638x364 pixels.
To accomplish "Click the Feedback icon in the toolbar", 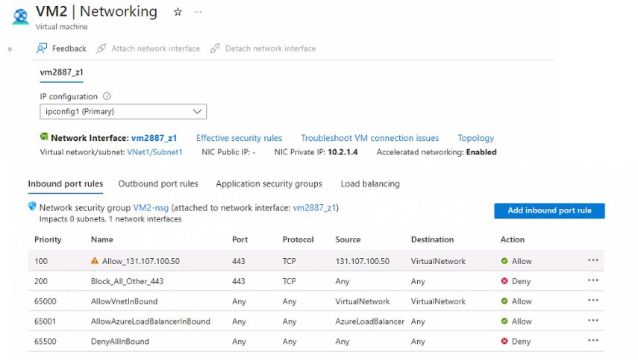I will point(42,48).
